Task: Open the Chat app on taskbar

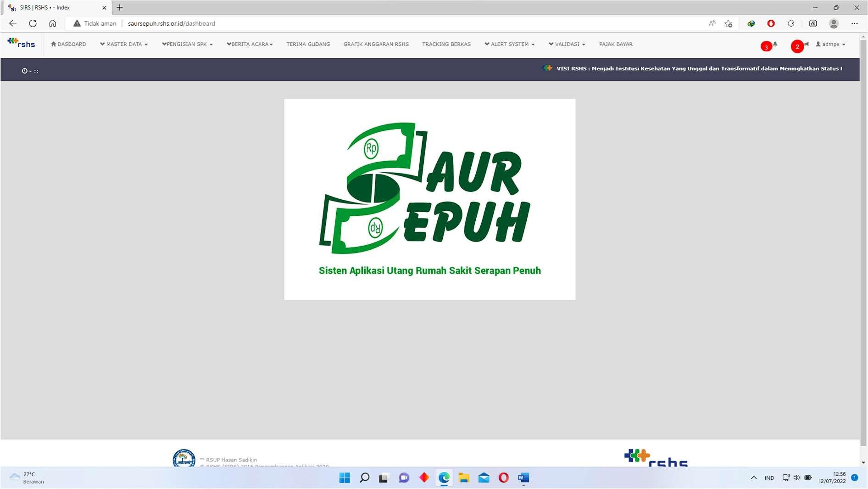Action: pos(404,478)
